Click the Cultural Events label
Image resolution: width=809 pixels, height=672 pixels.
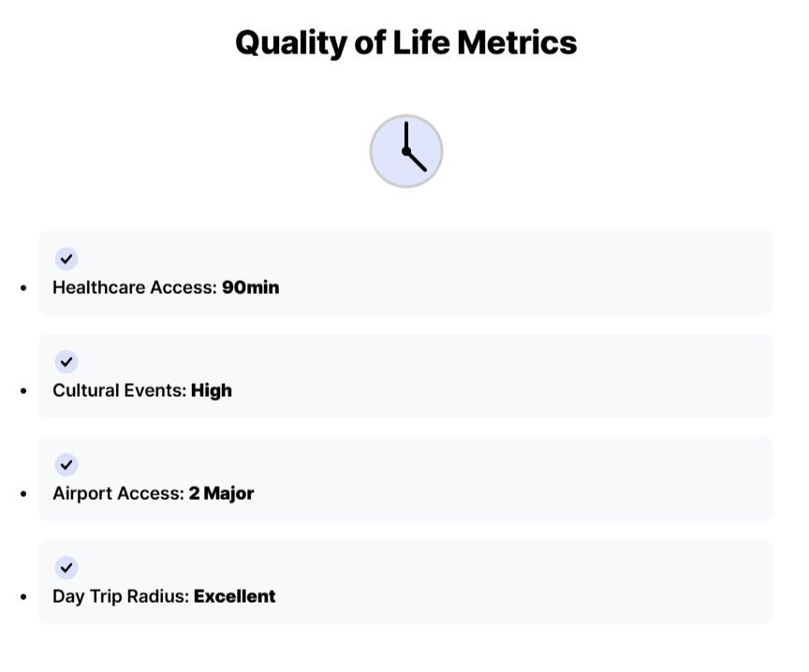click(x=120, y=390)
